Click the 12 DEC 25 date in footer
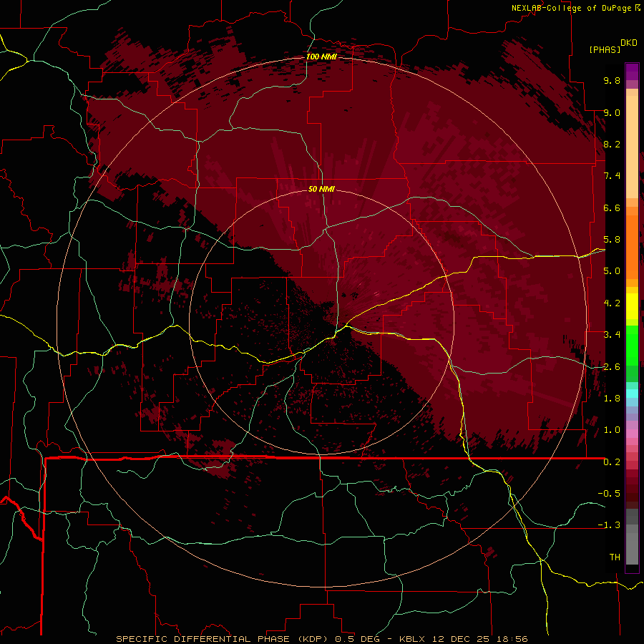 coord(462,639)
